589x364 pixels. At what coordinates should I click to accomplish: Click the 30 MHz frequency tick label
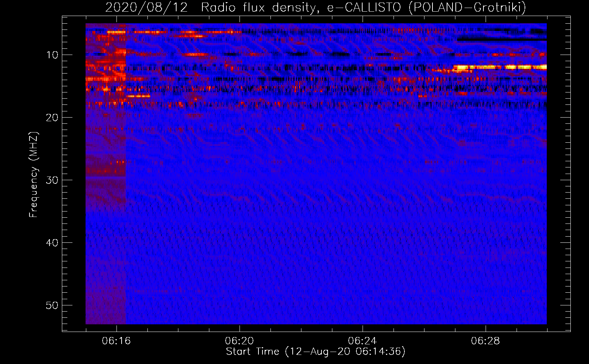[x=52, y=180]
